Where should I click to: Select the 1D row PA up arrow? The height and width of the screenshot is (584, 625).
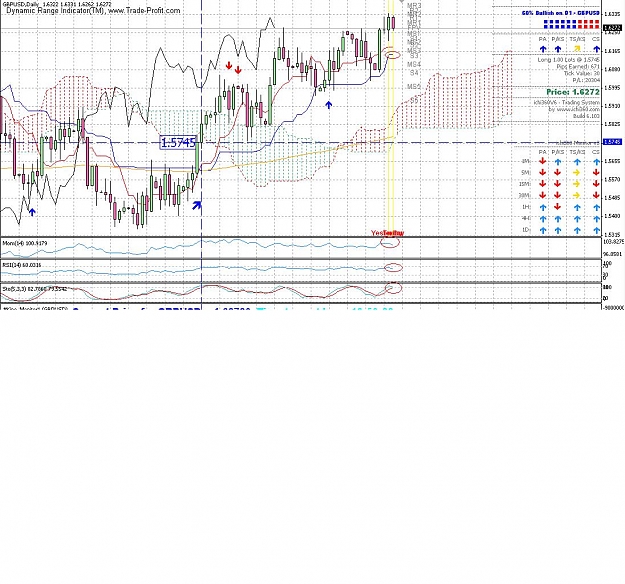tap(542, 230)
